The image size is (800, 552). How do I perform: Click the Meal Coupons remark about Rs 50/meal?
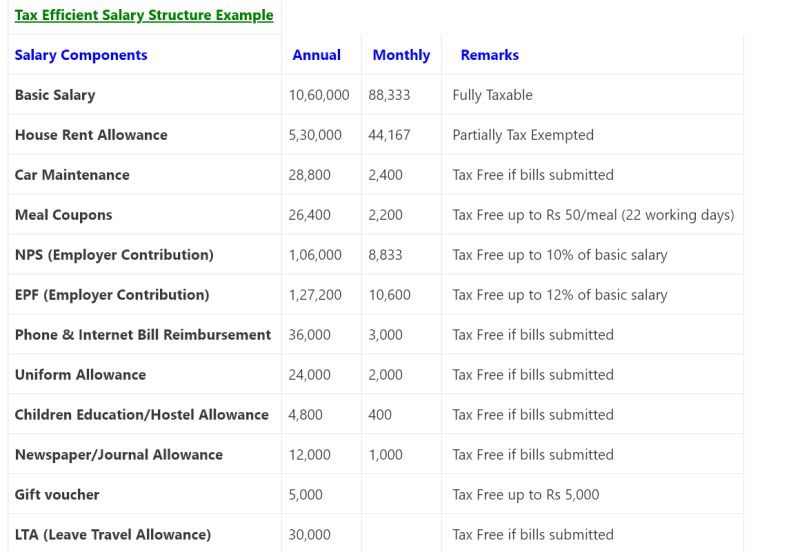coord(593,215)
